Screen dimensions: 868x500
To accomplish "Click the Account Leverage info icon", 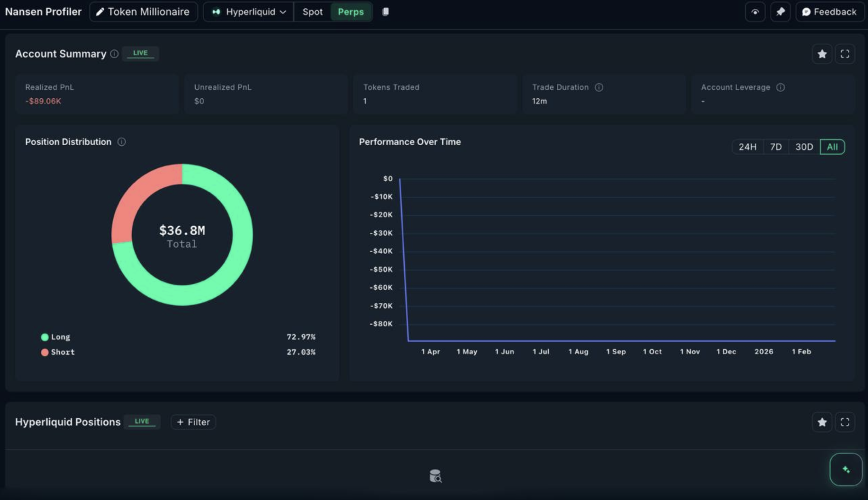I will pos(780,87).
